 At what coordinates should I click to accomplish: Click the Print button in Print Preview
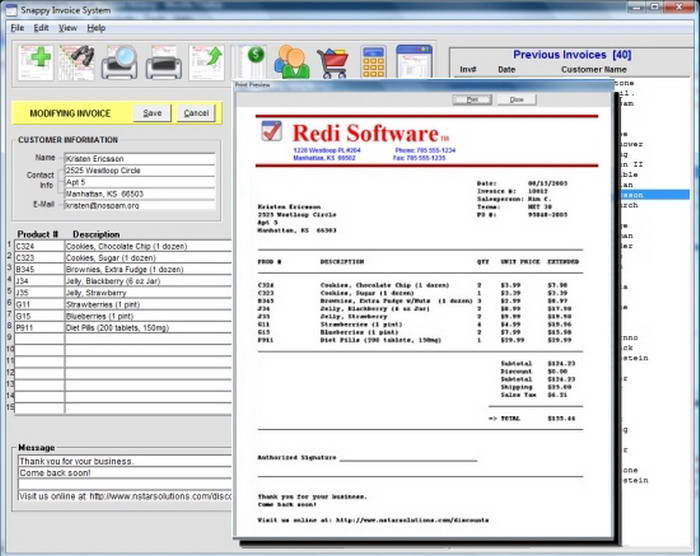pyautogui.click(x=472, y=100)
